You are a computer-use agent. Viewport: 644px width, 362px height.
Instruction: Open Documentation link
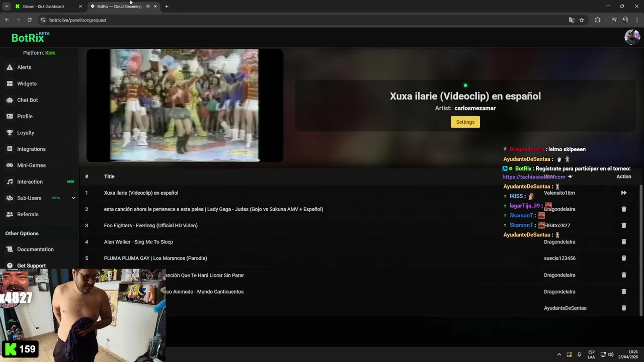click(x=35, y=249)
